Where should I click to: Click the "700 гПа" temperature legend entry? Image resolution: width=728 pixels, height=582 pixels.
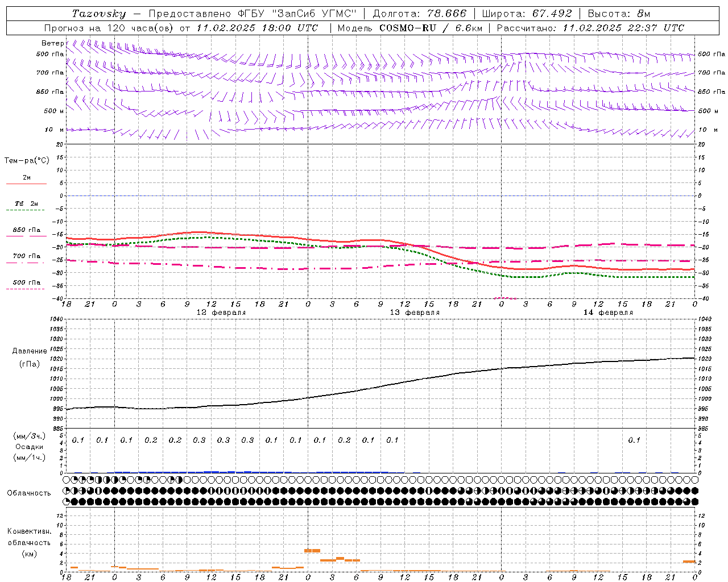(x=27, y=256)
